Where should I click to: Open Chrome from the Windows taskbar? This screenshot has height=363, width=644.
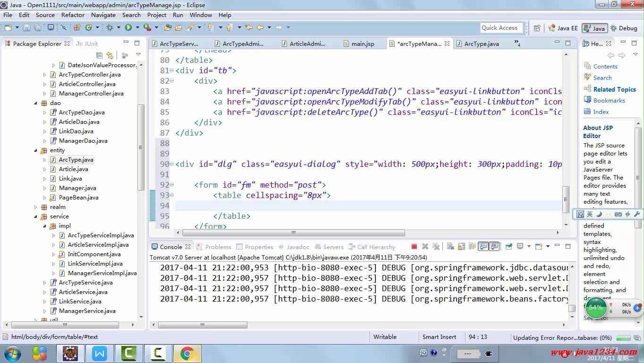[187, 353]
